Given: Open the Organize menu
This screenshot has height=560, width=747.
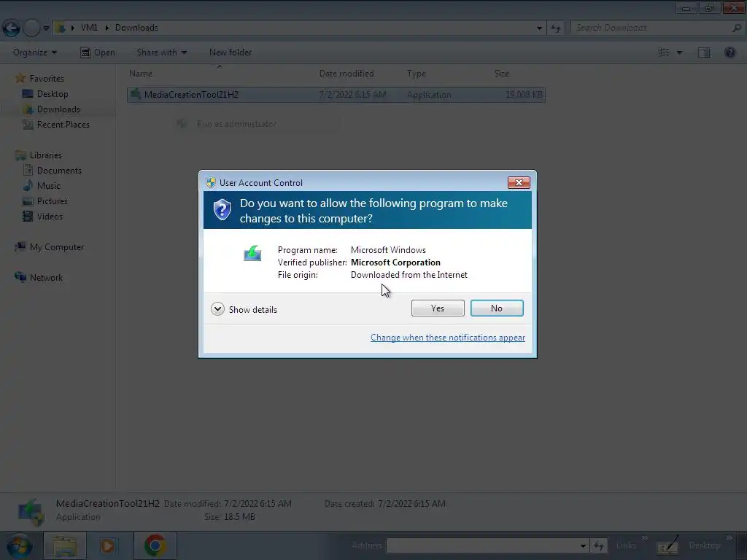Looking at the screenshot, I should (x=35, y=52).
